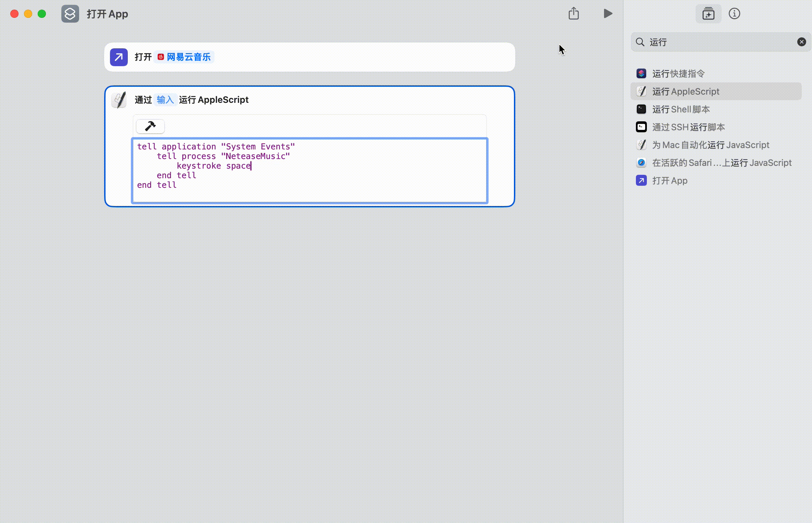Compile script with hammer button
This screenshot has width=812, height=523.
tap(150, 126)
